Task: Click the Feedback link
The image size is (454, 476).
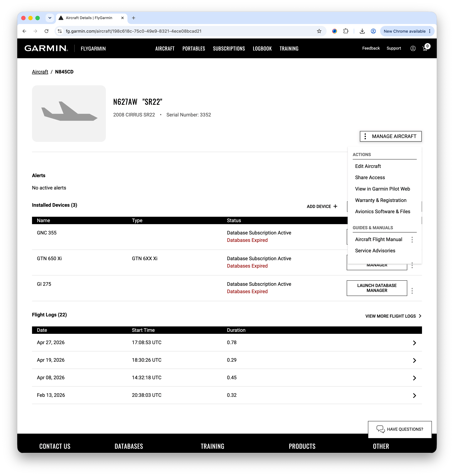Action: coord(371,48)
